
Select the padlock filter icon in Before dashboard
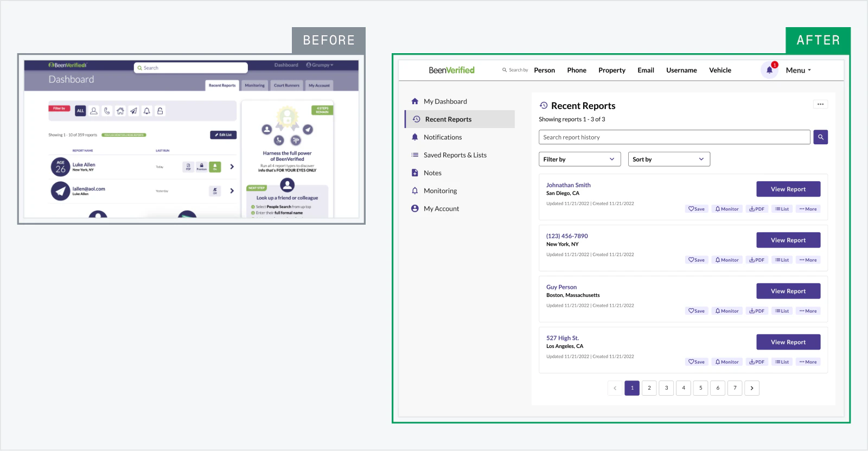pos(160,111)
